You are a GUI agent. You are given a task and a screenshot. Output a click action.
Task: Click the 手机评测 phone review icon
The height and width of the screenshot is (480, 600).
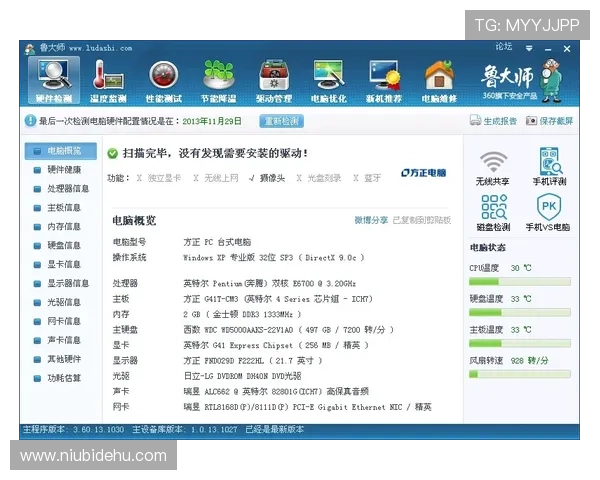point(549,166)
